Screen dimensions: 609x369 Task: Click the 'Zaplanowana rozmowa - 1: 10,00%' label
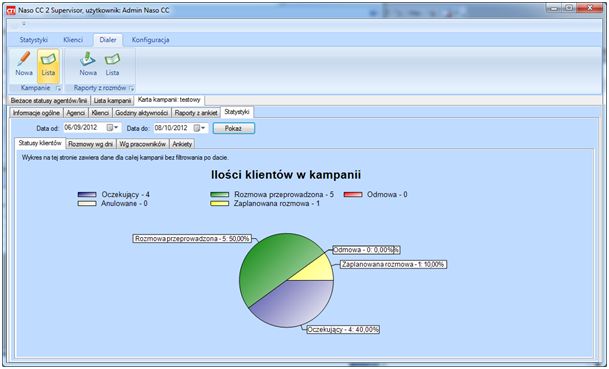393,265
